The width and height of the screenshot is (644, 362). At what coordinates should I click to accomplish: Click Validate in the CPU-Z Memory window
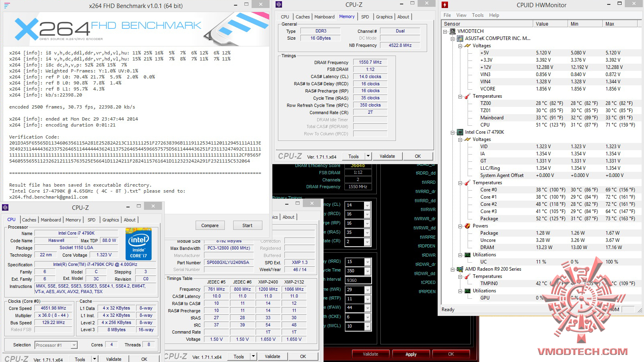[387, 156]
